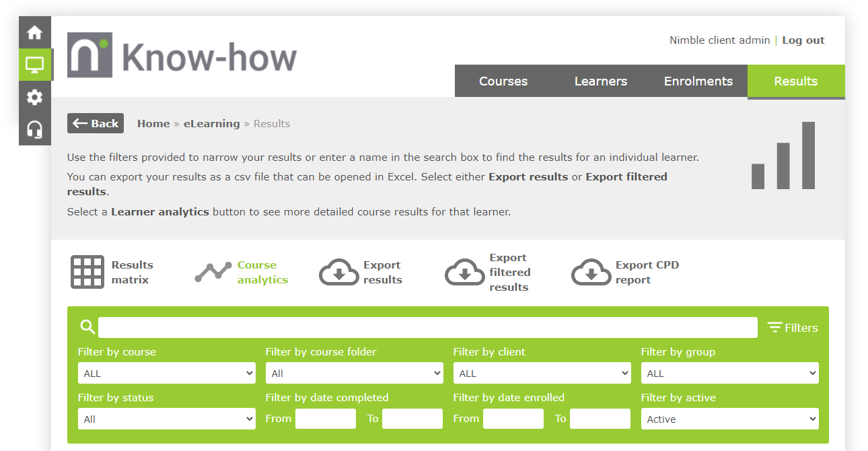Select the eLearning monitor sidebar icon
Screen dimensions: 868x451
coord(34,65)
